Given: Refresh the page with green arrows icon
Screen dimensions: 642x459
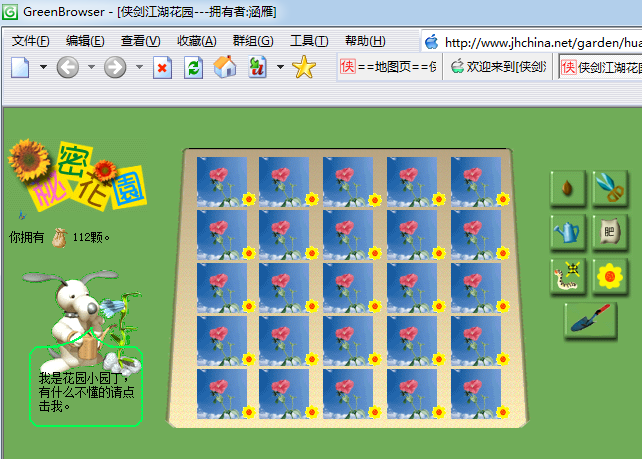Looking at the screenshot, I should [193, 68].
